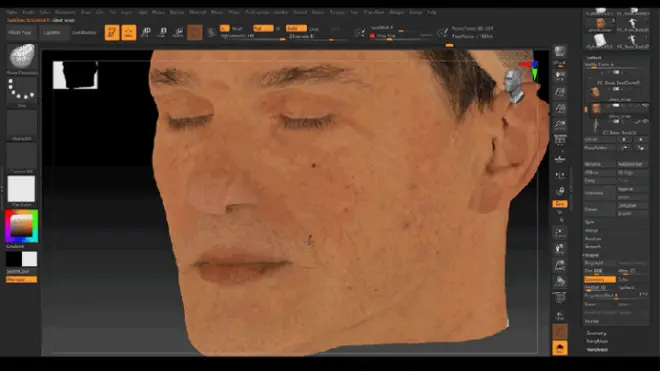660x372 pixels.
Task: Expand the Remesh section
Action: (x=593, y=247)
